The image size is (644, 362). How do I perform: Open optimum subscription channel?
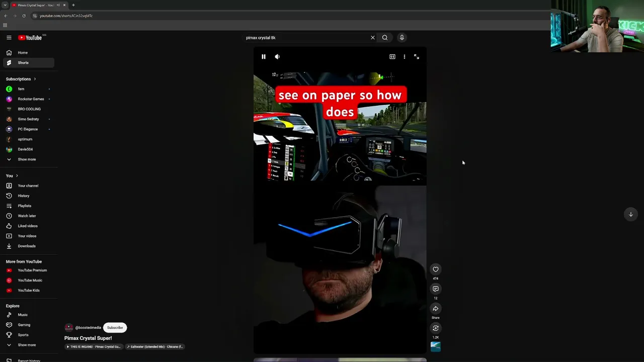28,139
